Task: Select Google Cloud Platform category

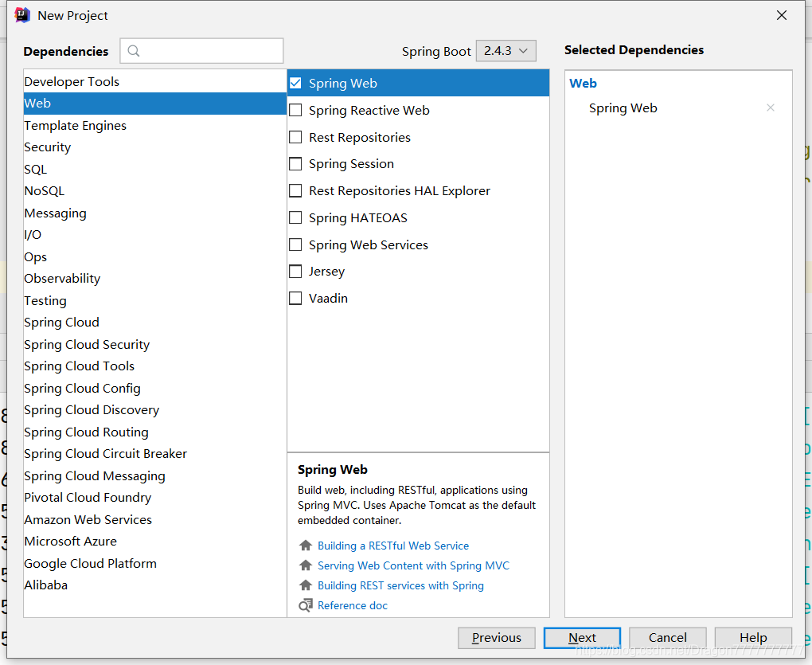Action: point(155,563)
